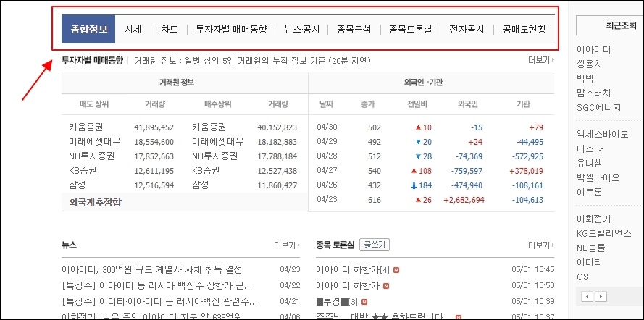The height and width of the screenshot is (320, 644).
Task: Open the 종목분석 tab
Action: (x=354, y=29)
